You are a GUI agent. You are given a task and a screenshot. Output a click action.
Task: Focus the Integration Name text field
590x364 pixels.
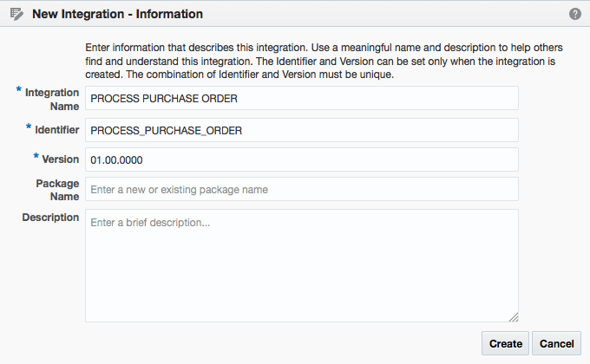pos(302,98)
